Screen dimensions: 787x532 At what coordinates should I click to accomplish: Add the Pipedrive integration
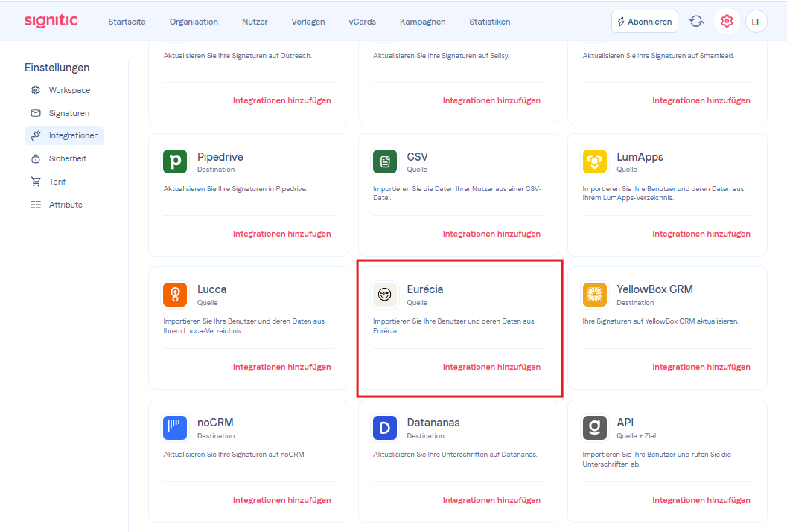point(281,234)
